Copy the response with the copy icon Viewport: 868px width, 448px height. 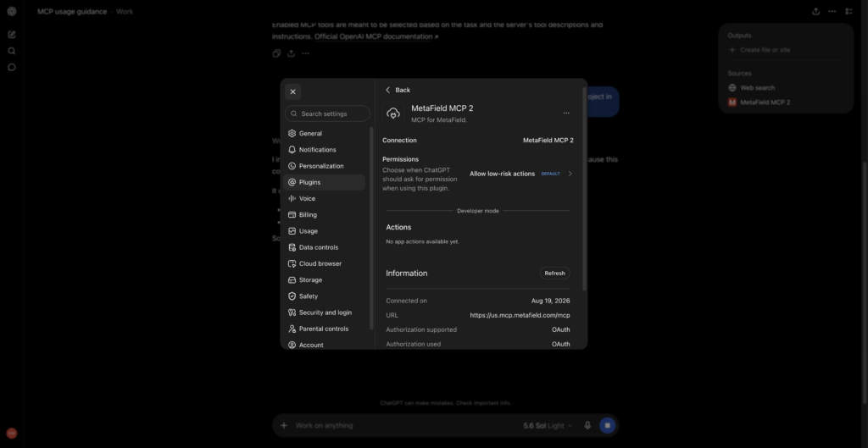click(277, 53)
